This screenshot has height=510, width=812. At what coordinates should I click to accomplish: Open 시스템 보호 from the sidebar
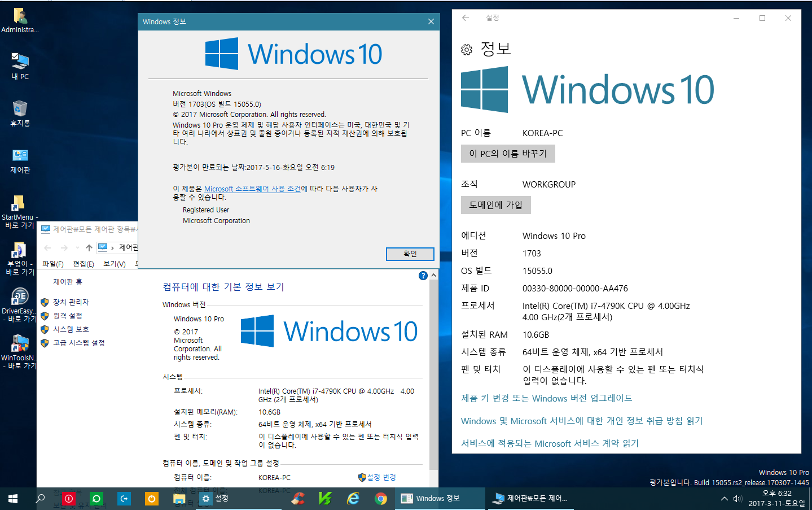(x=71, y=329)
